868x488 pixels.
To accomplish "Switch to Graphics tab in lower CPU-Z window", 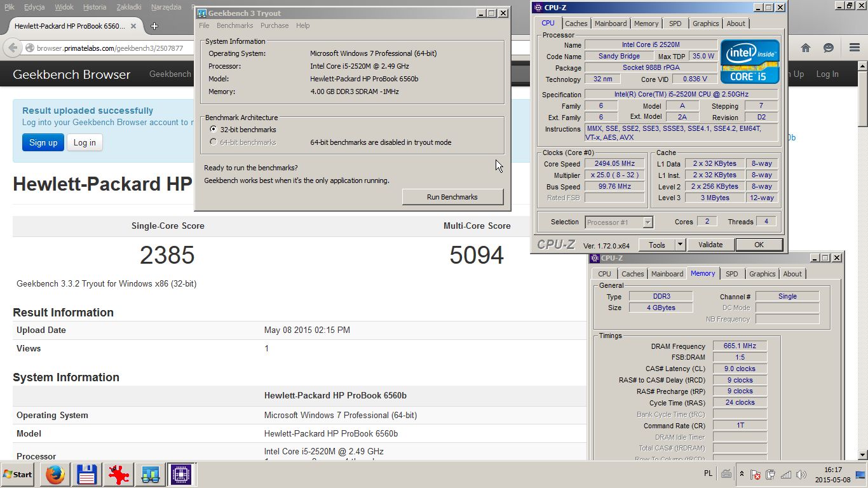I will coord(762,274).
